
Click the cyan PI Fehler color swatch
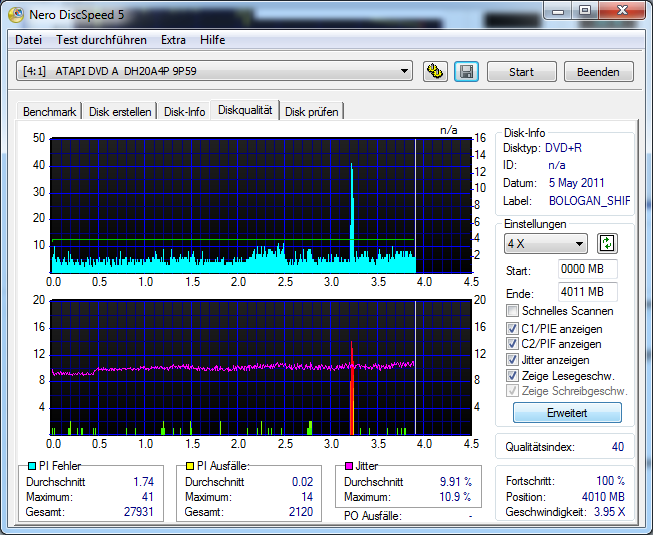tap(32, 466)
